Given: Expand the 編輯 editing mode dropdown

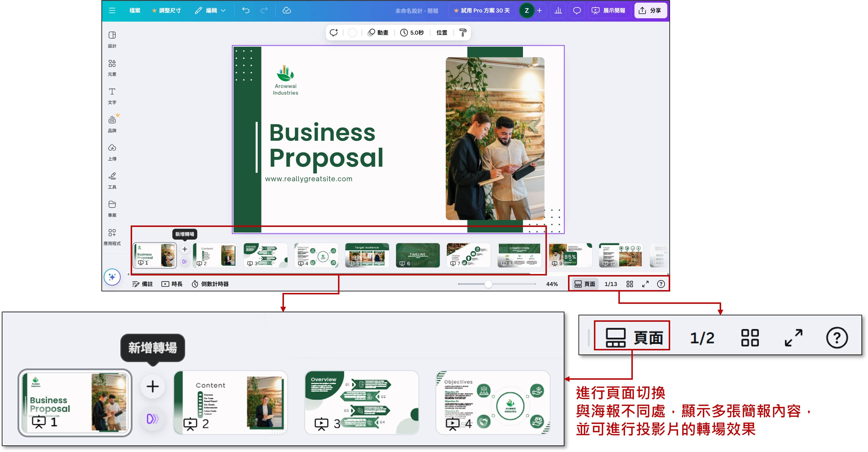Looking at the screenshot, I should tap(211, 10).
